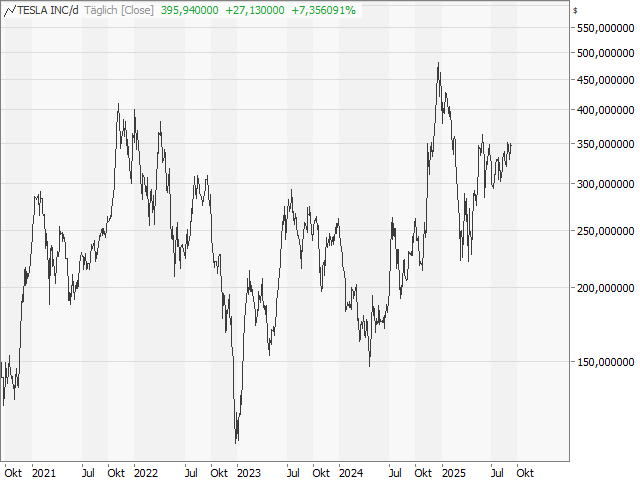Click the 550,000000 price axis label
The height and width of the screenshot is (480, 640).
pos(605,28)
